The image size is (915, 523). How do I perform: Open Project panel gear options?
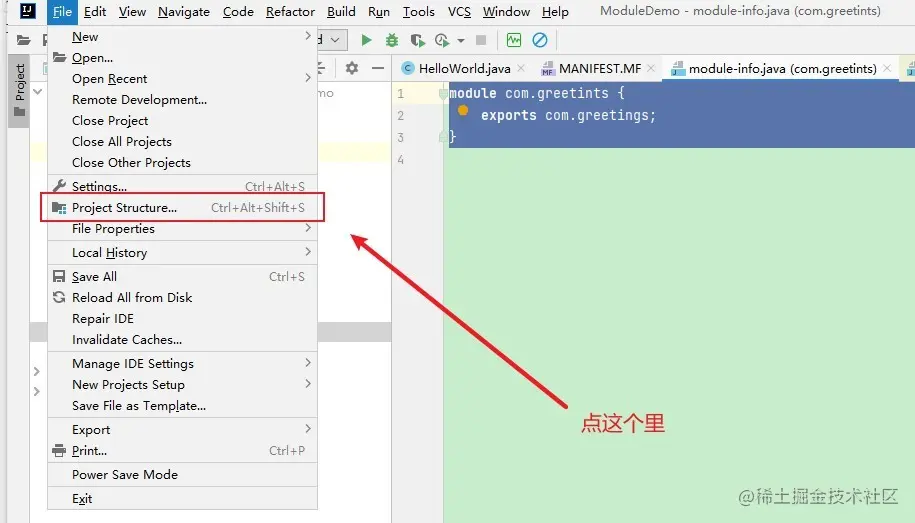351,68
